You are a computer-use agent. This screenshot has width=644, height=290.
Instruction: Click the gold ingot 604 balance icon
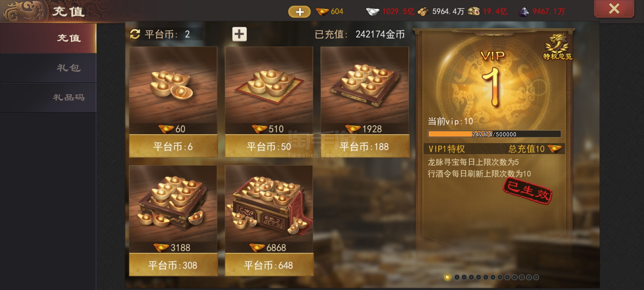pos(322,12)
